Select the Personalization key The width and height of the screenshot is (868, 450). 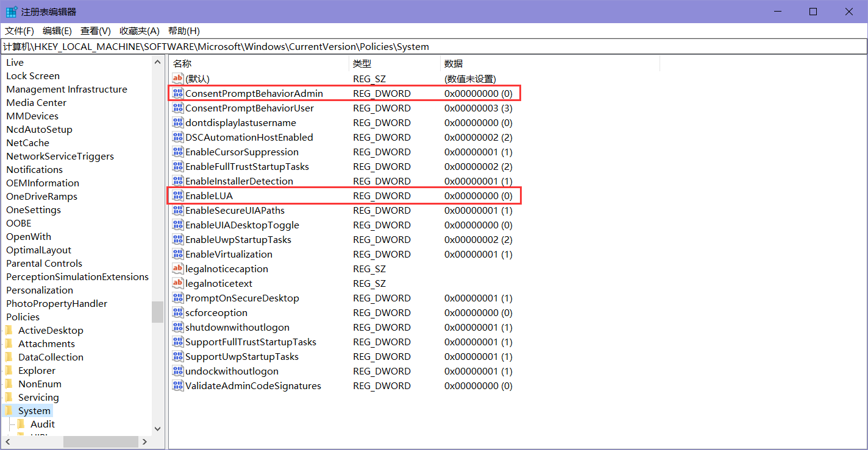tap(40, 290)
